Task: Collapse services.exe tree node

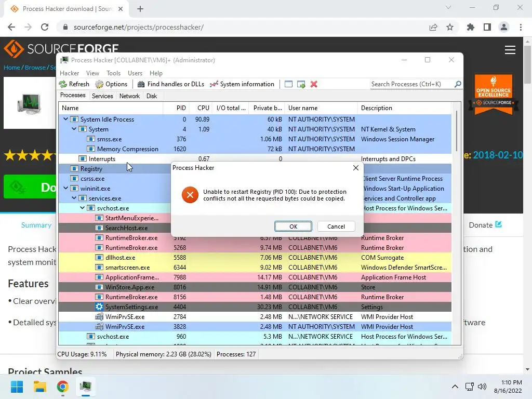Action: (x=74, y=198)
